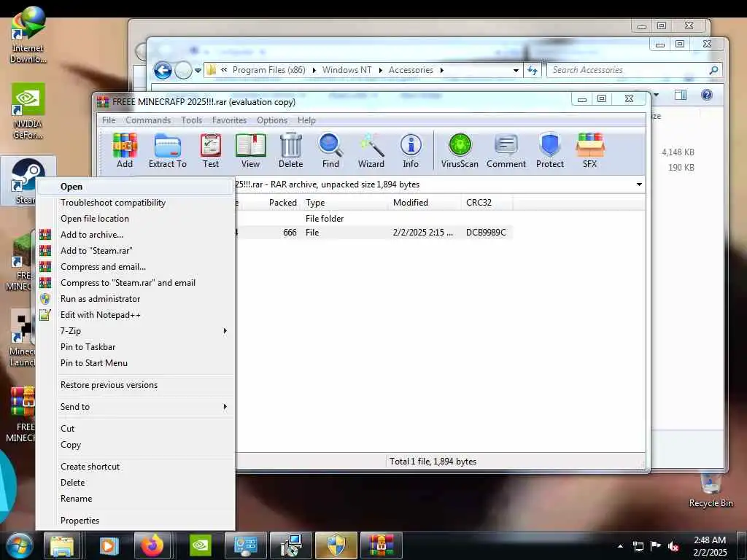This screenshot has width=747, height=560.
Task: Create SFX self-extracting archive
Action: coord(589,150)
